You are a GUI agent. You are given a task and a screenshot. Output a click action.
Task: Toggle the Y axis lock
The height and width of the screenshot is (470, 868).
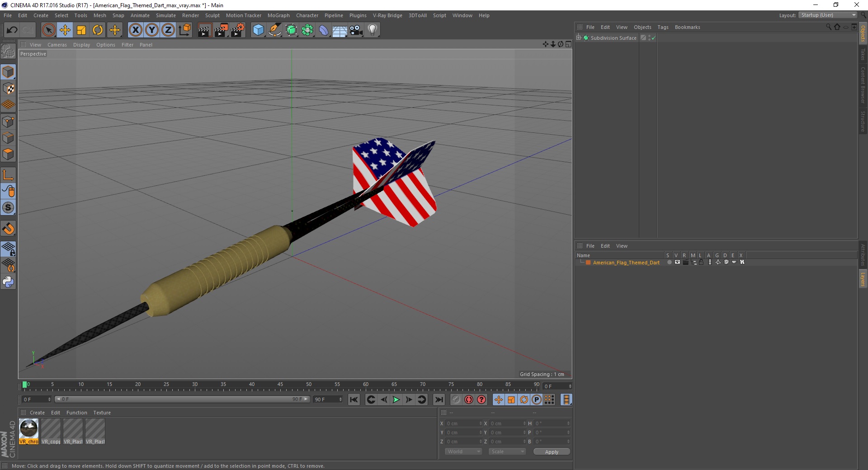click(152, 30)
